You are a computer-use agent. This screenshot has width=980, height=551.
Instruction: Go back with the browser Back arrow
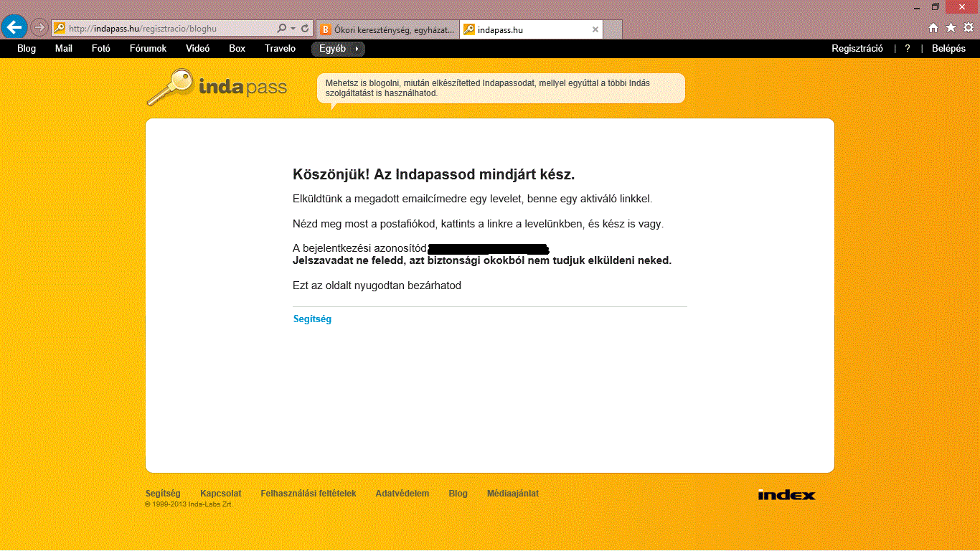tap(14, 28)
